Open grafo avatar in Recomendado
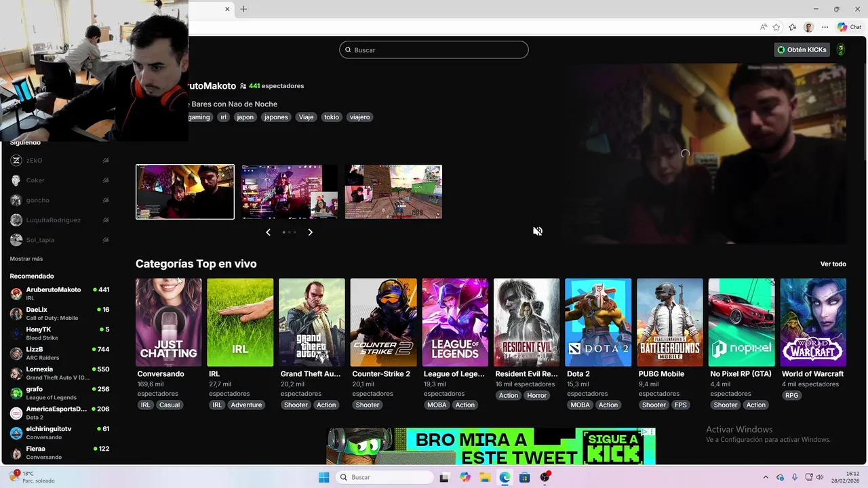 click(x=16, y=393)
